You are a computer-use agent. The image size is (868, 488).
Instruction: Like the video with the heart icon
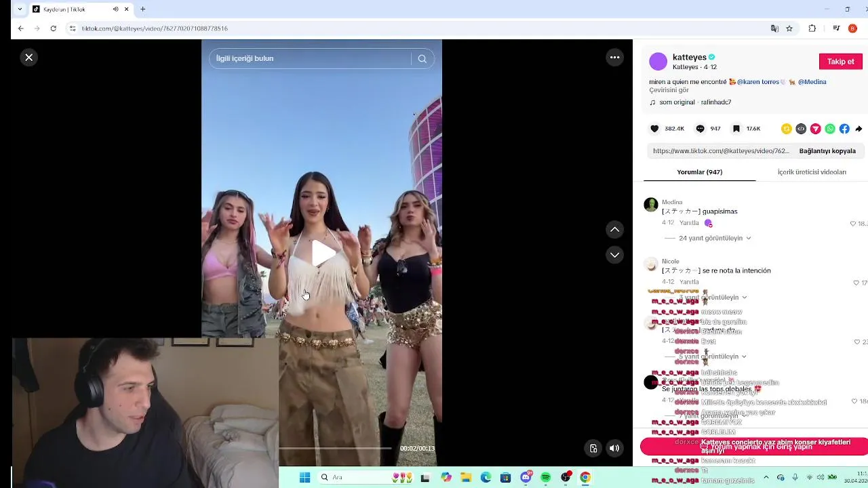tap(654, 129)
